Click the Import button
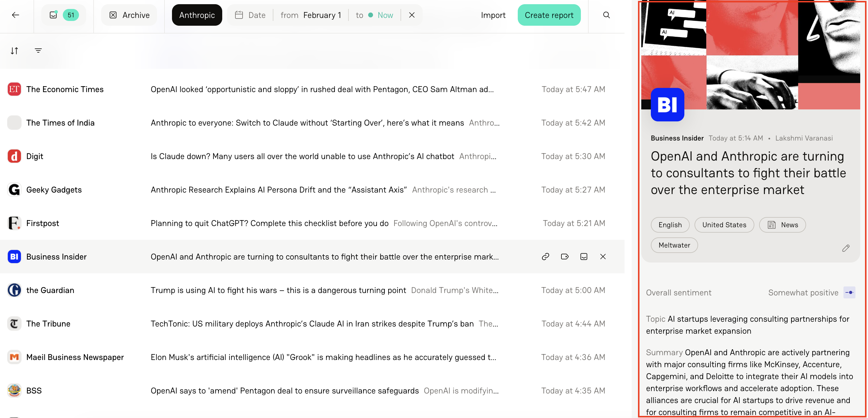Image resolution: width=868 pixels, height=418 pixels. point(493,15)
